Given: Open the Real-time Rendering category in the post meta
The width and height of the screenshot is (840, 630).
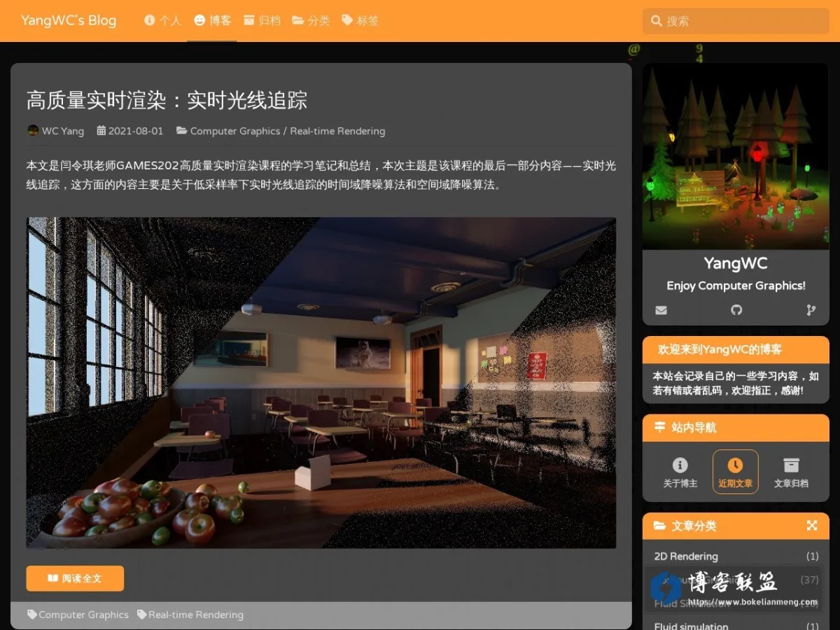Looking at the screenshot, I should tap(337, 131).
